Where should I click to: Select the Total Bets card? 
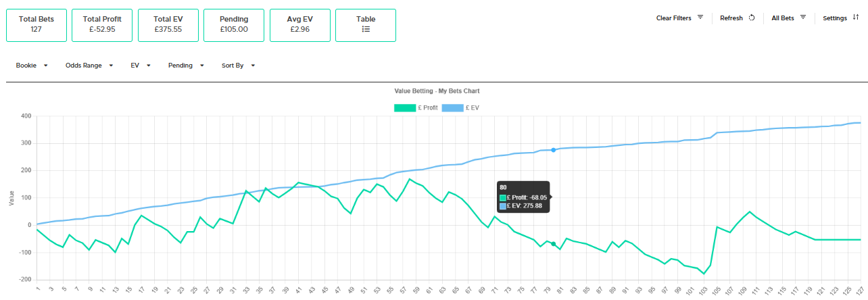(37, 25)
